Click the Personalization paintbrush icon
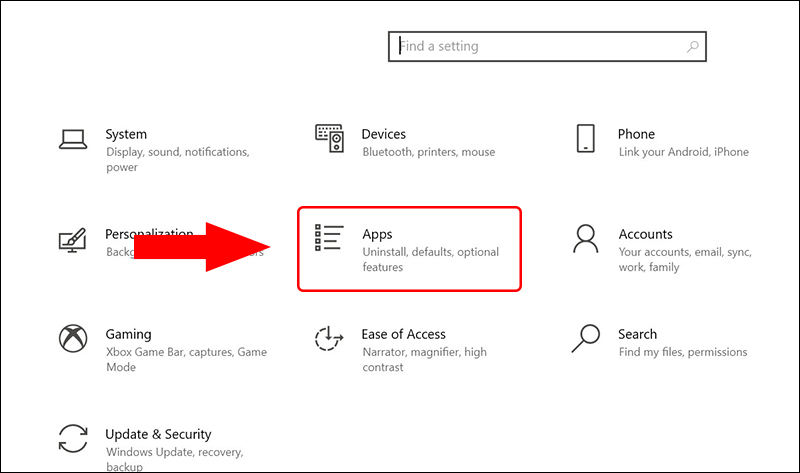The image size is (800, 473). click(x=73, y=240)
